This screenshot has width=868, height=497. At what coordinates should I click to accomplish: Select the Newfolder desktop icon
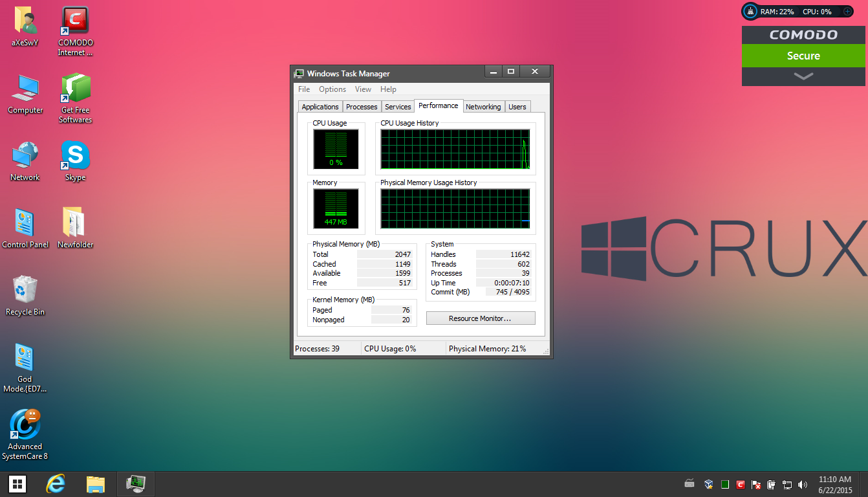(x=75, y=229)
